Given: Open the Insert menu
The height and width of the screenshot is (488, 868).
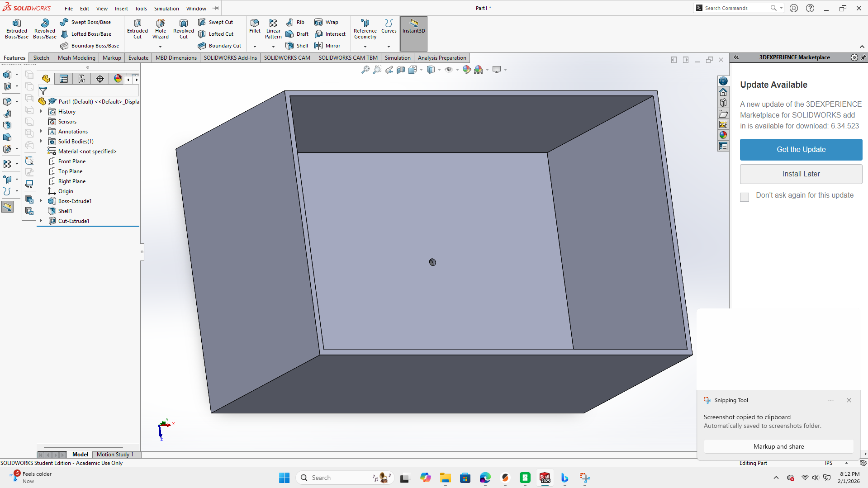Looking at the screenshot, I should tap(121, 9).
